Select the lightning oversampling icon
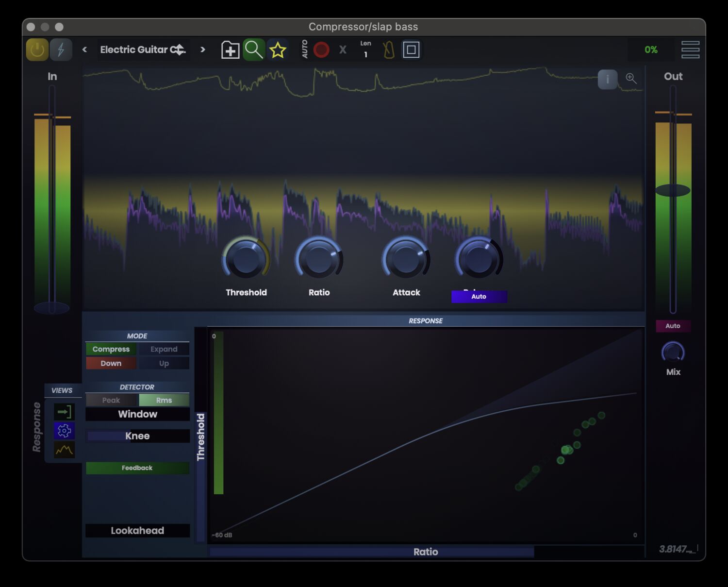The width and height of the screenshot is (728, 587). tap(61, 49)
